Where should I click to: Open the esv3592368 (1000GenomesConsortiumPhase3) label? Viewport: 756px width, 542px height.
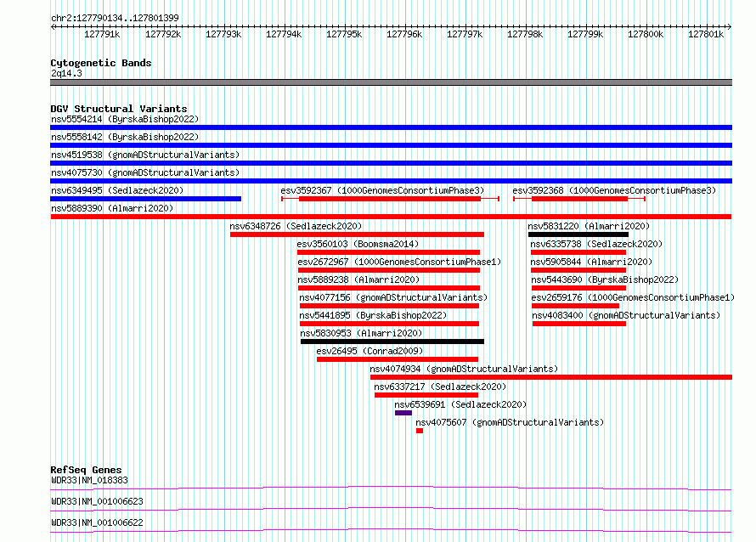pyautogui.click(x=614, y=190)
